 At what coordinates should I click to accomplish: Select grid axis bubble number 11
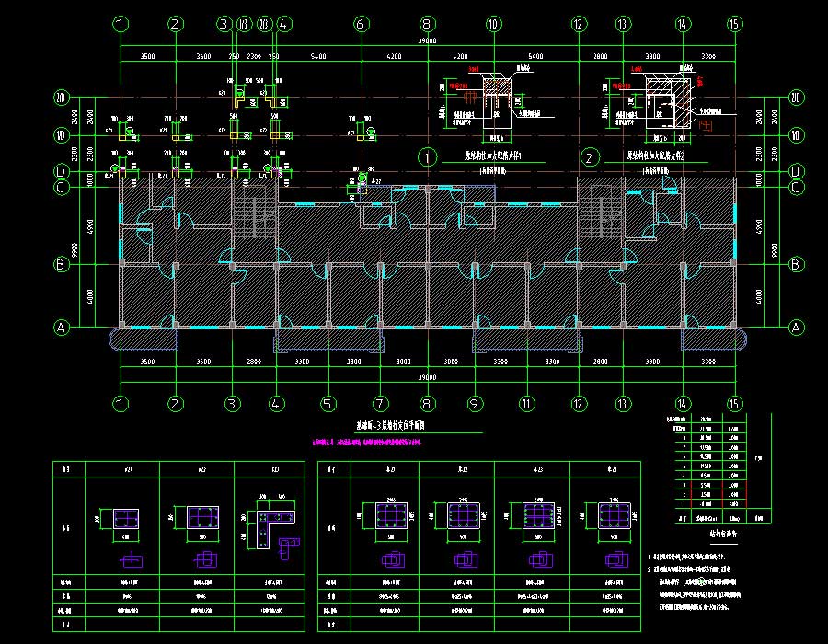pyautogui.click(x=526, y=403)
